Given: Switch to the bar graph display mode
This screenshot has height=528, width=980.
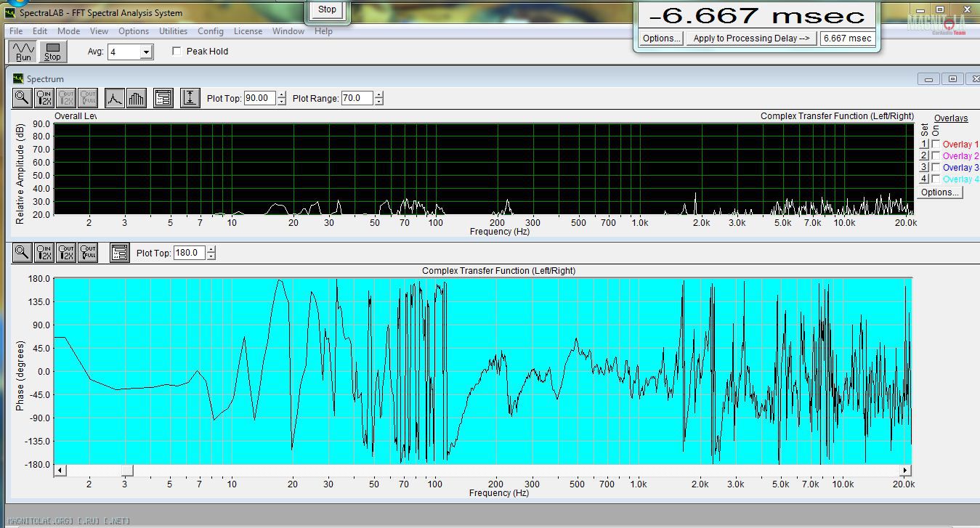Looking at the screenshot, I should pyautogui.click(x=137, y=98).
